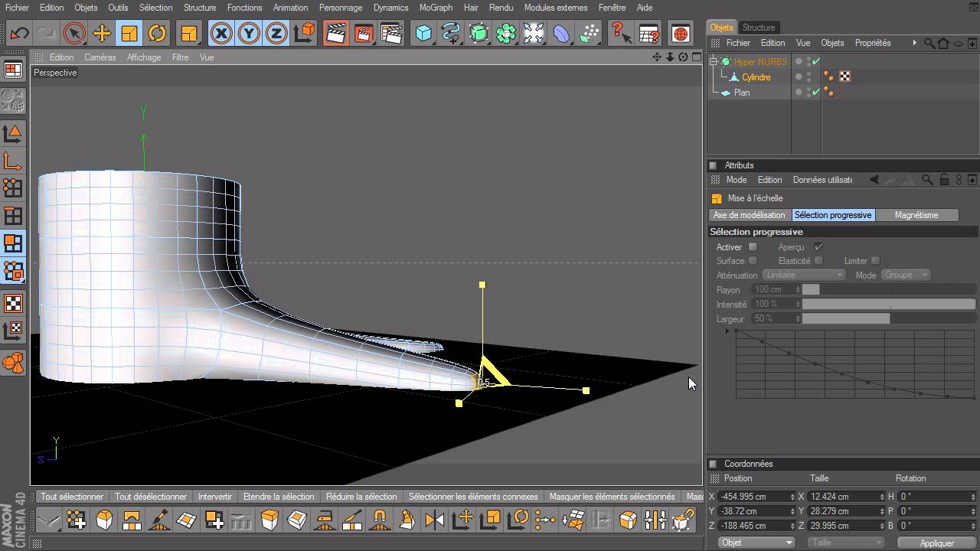Image resolution: width=980 pixels, height=551 pixels.
Task: Toggle X axis lock
Action: [x=221, y=33]
